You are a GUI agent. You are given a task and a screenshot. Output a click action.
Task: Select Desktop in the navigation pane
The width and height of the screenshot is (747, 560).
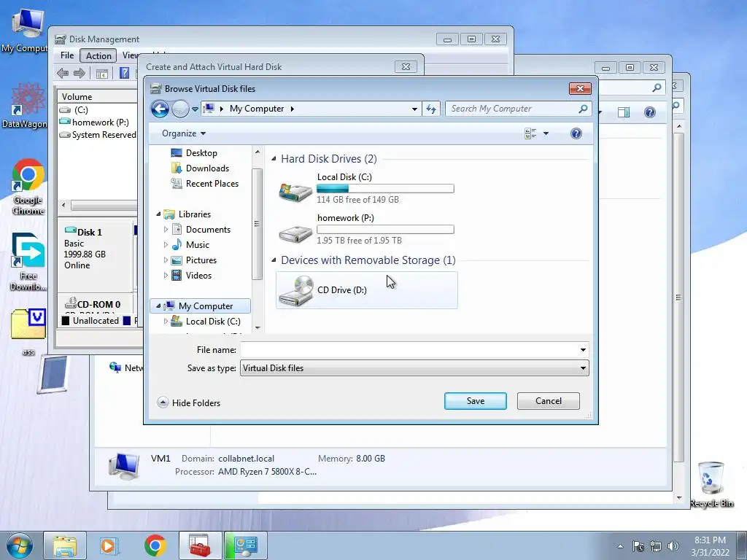201,153
